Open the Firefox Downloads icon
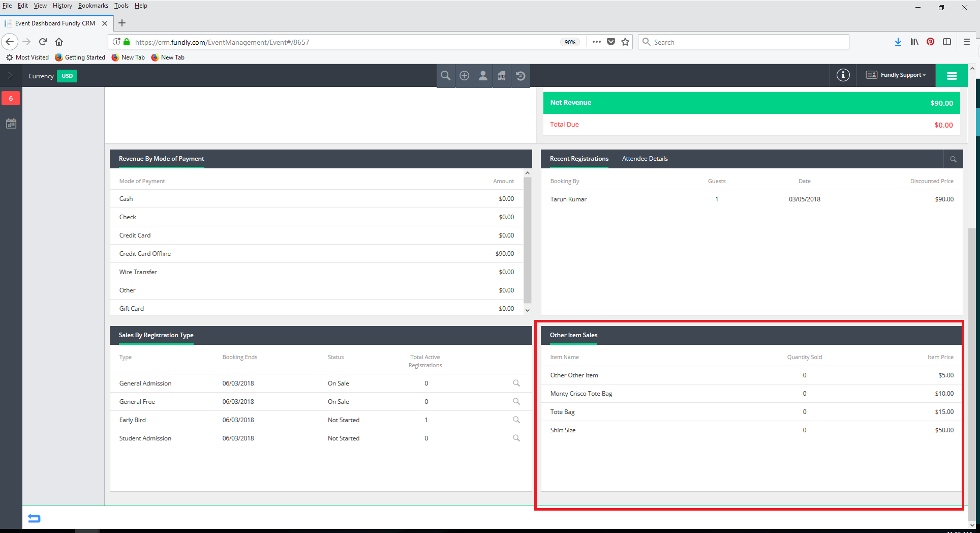980x533 pixels. (898, 42)
